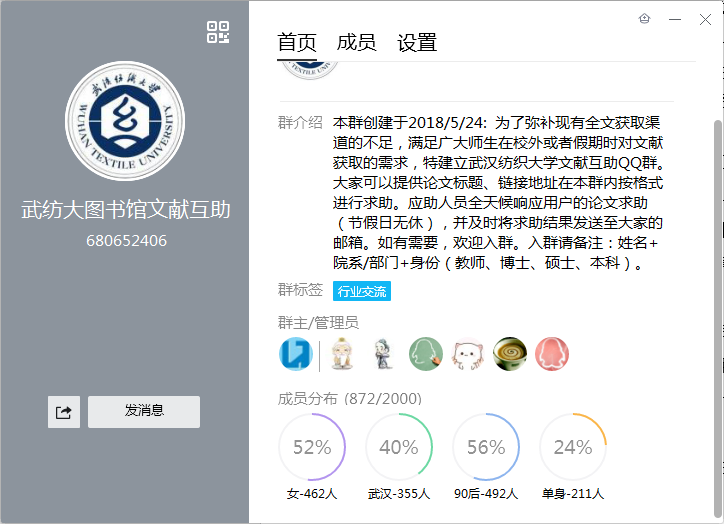Click the 行业交流 group tag
This screenshot has width=724, height=524.
(362, 291)
